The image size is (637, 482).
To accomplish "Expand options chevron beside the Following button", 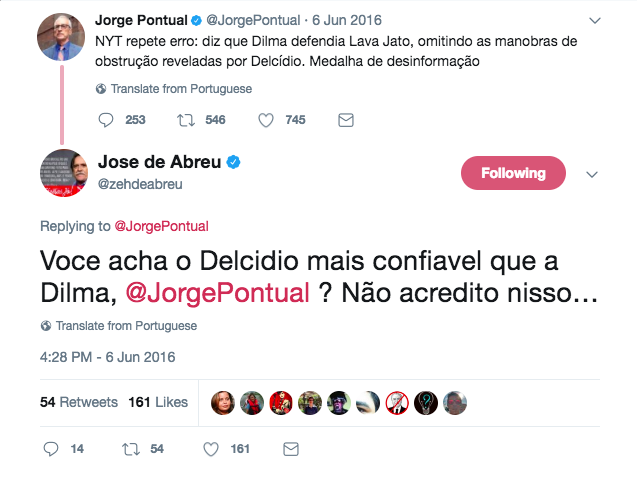I will click(591, 174).
